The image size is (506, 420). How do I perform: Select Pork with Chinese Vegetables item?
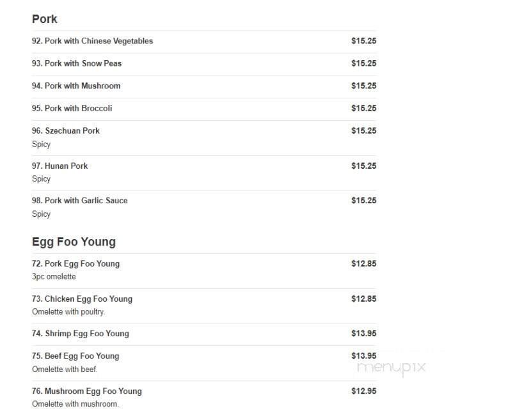pos(93,41)
